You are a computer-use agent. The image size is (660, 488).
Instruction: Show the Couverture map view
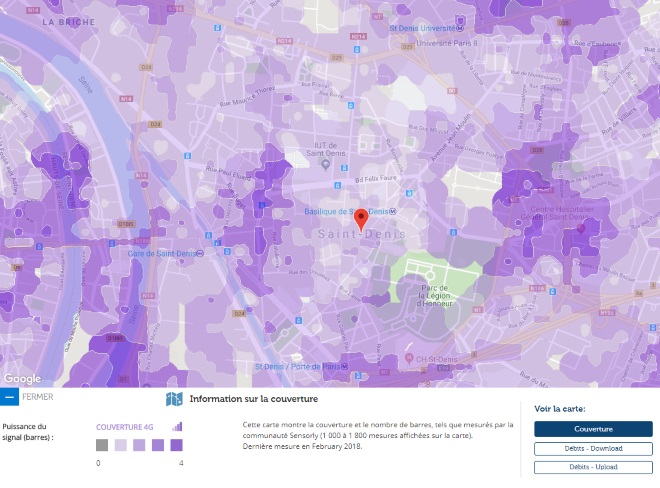click(593, 429)
